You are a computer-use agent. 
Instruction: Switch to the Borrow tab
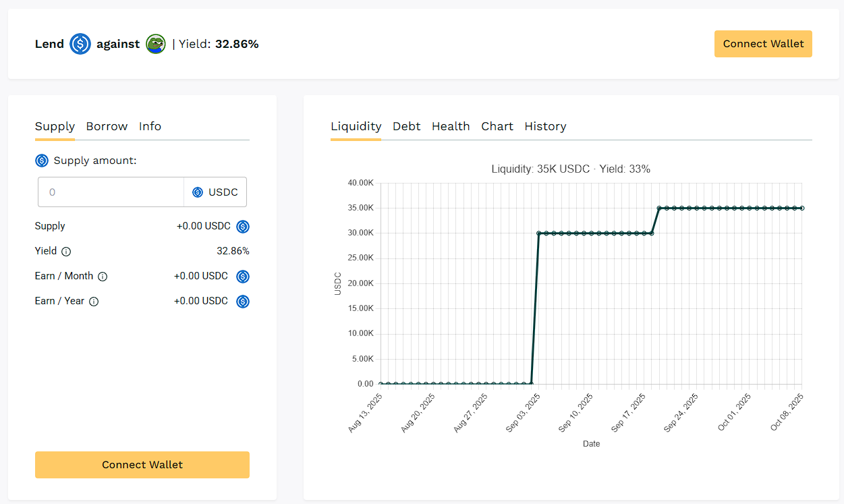click(107, 126)
